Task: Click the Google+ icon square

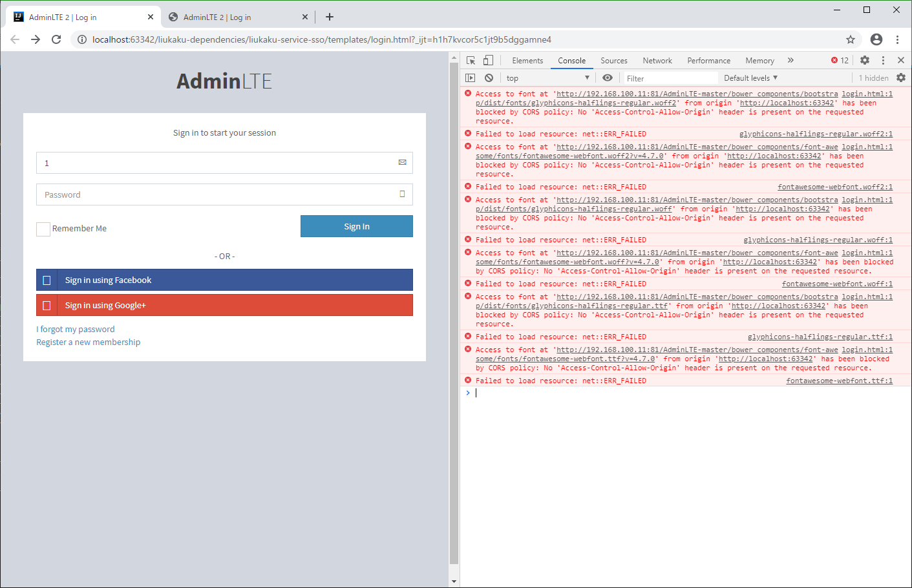Action: tap(47, 305)
